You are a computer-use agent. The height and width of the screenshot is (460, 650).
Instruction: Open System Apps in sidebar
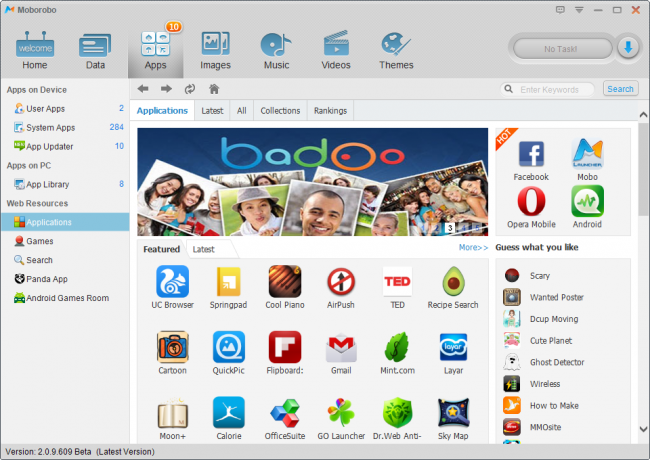point(65,127)
